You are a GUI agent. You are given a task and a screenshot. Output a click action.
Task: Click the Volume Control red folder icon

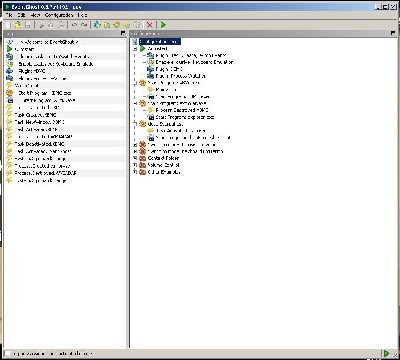[x=143, y=165]
